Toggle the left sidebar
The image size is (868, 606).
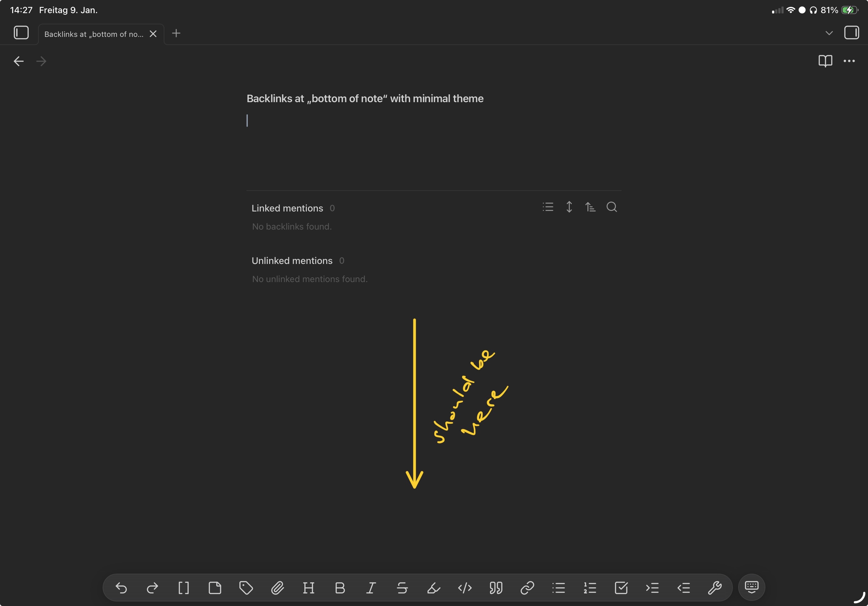coord(21,32)
